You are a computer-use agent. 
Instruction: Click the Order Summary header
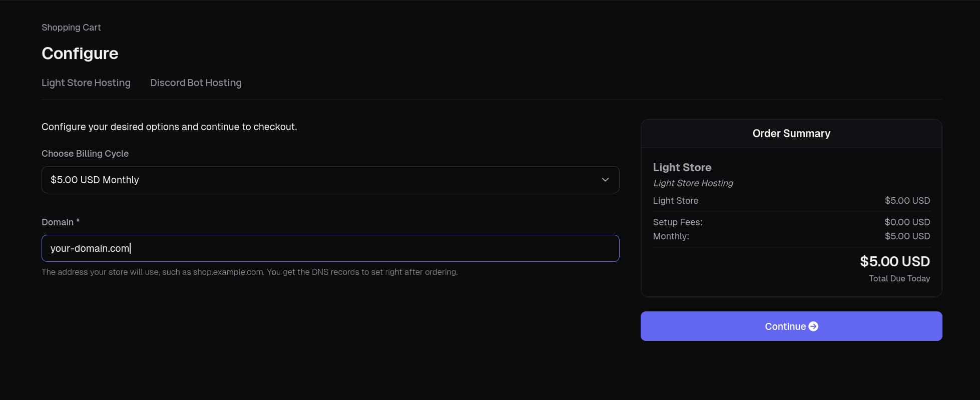pyautogui.click(x=791, y=134)
